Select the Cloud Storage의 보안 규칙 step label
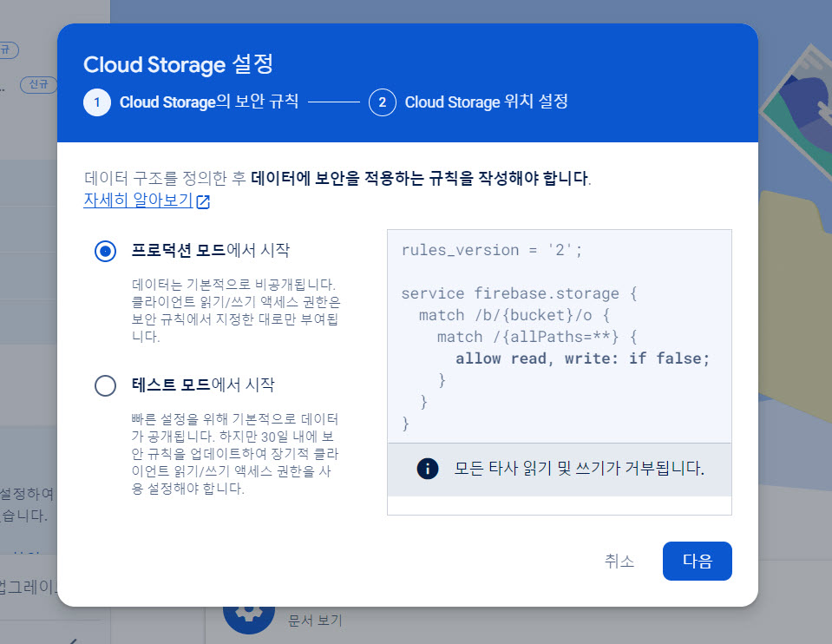 209,102
